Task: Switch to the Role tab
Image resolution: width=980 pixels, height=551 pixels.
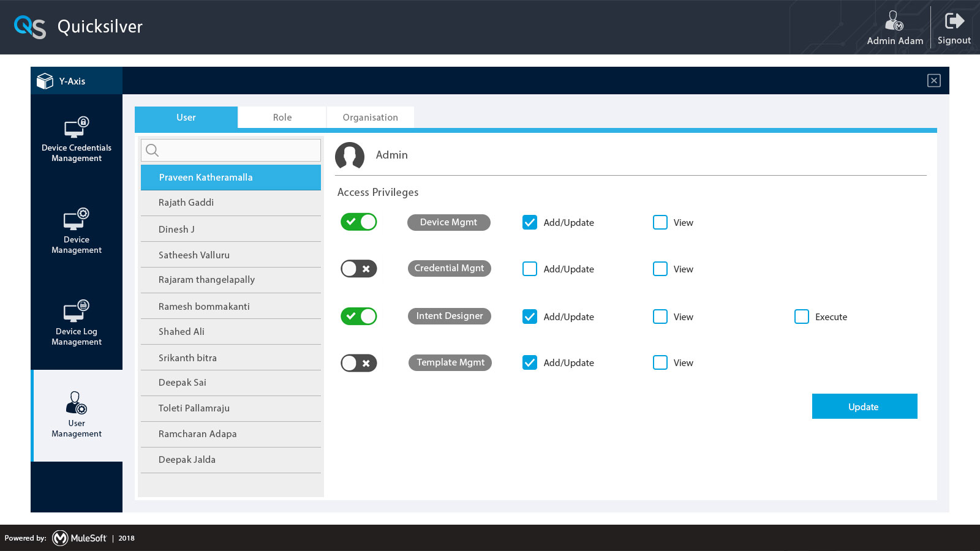Action: click(282, 118)
